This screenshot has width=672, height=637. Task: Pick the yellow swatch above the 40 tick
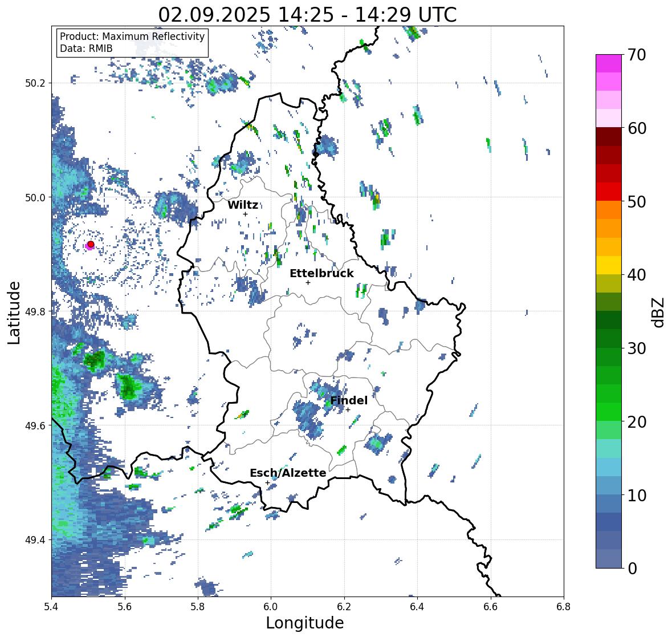coord(609,265)
